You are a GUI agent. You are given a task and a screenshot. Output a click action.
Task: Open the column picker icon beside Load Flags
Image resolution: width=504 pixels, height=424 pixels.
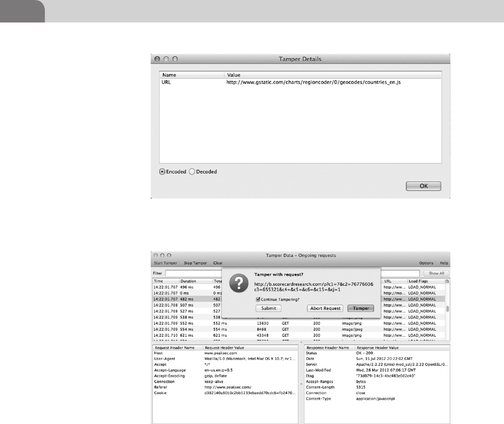click(x=447, y=281)
